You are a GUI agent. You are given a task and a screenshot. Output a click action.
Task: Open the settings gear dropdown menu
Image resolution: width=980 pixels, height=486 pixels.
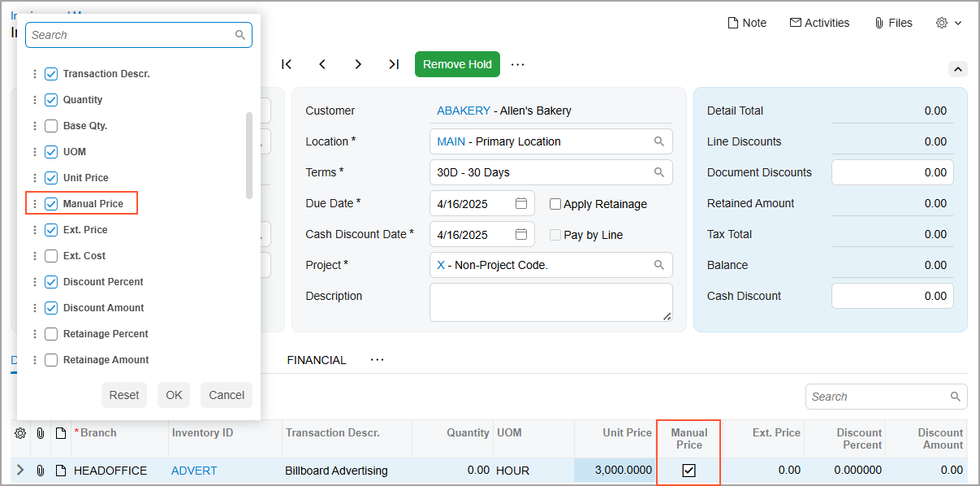point(948,23)
